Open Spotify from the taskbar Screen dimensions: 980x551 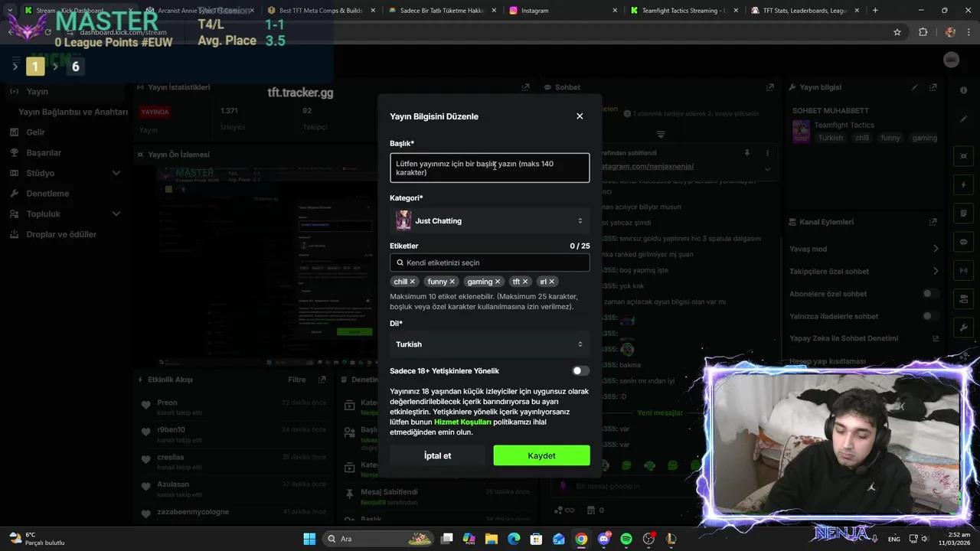tap(626, 539)
